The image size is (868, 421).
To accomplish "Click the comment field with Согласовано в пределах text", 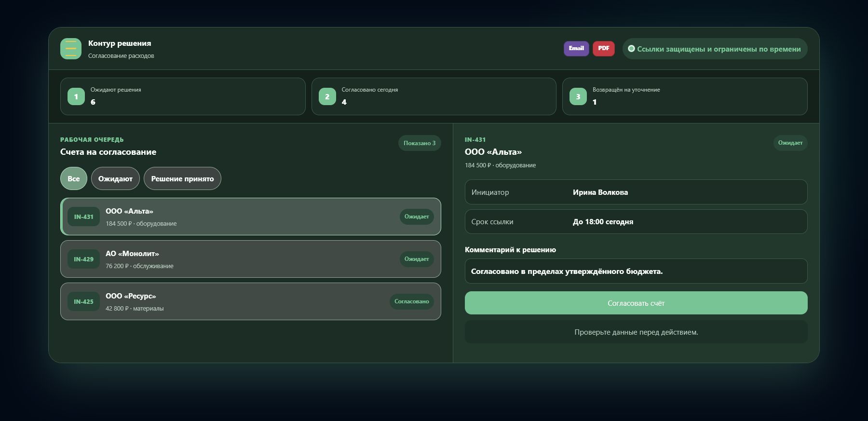I will pos(636,271).
